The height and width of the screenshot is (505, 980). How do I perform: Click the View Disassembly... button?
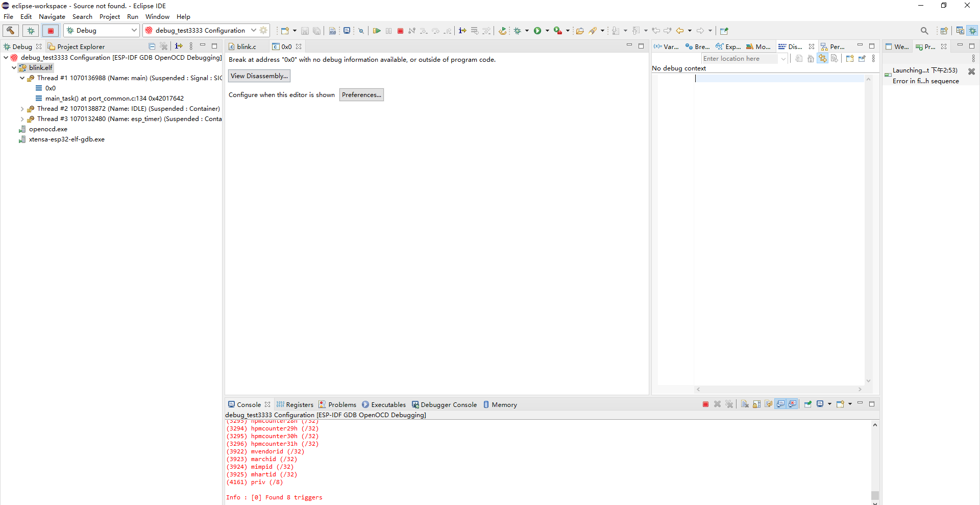point(259,76)
